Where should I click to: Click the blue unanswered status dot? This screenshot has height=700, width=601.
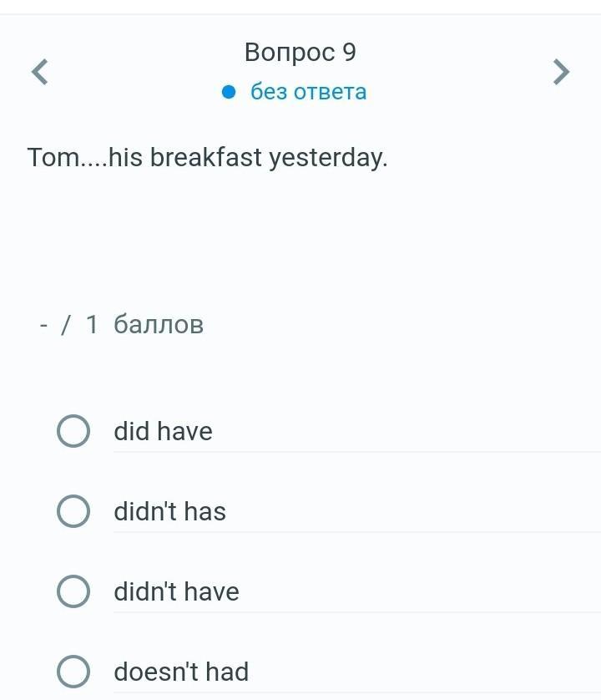tap(230, 92)
